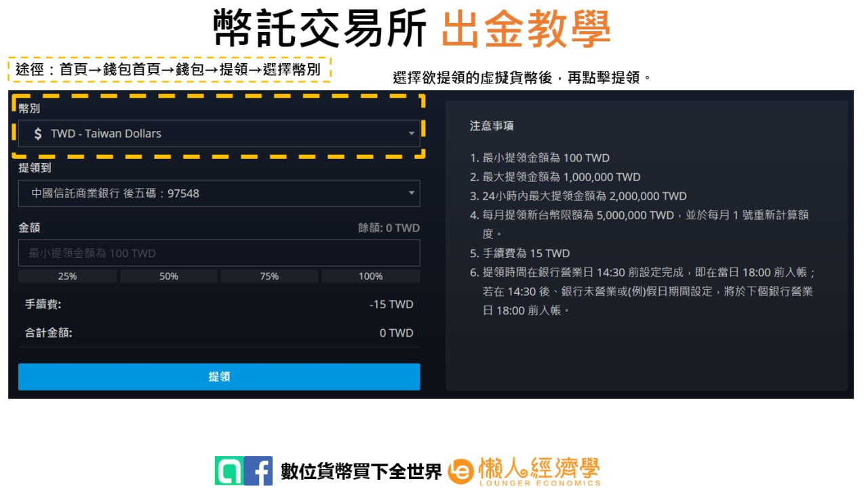868x488 pixels.
Task: Expand the 幣別 currency dropdown arrow
Action: (411, 134)
